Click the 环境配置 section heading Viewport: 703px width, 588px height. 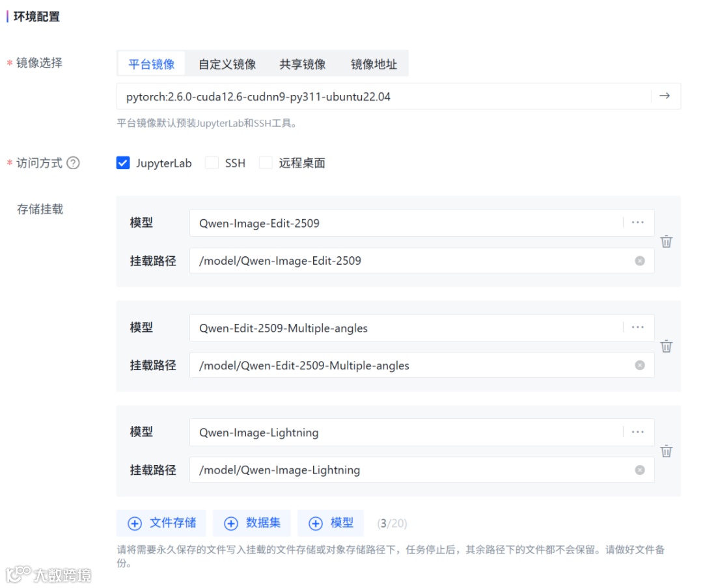pyautogui.click(x=36, y=16)
